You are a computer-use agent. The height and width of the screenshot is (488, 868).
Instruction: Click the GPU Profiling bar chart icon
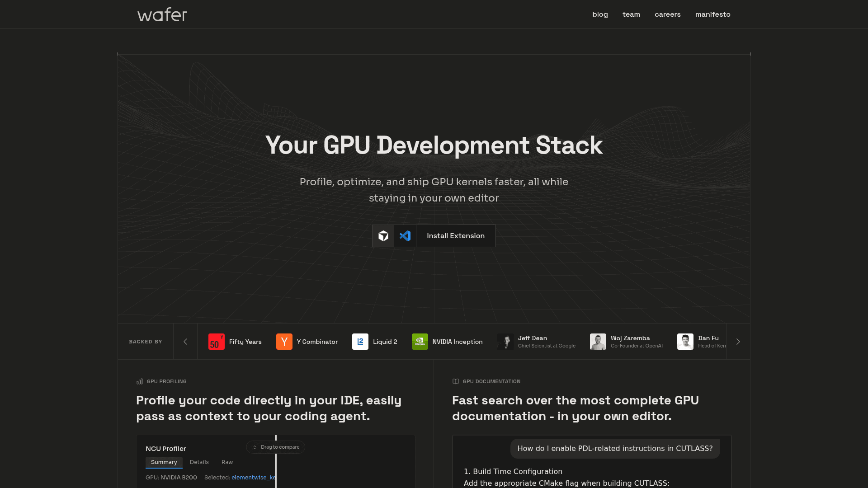click(140, 381)
